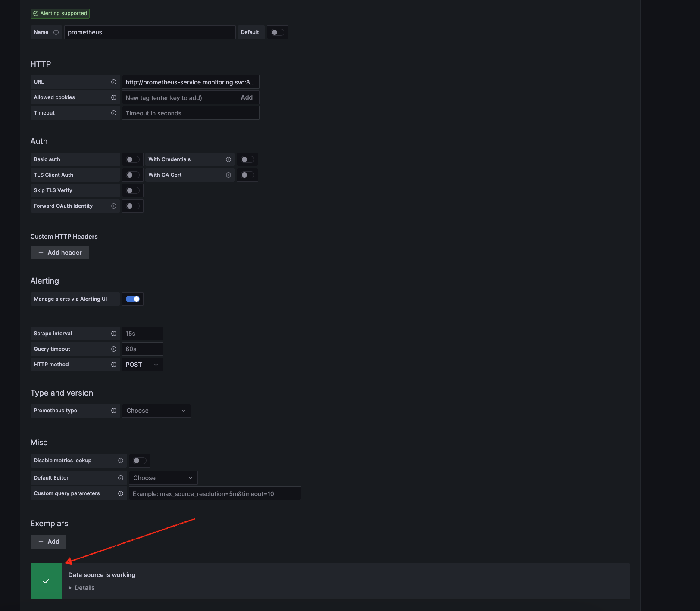Click the Timeout in seconds input field
Screen dimensions: 700x611
[x=191, y=113]
